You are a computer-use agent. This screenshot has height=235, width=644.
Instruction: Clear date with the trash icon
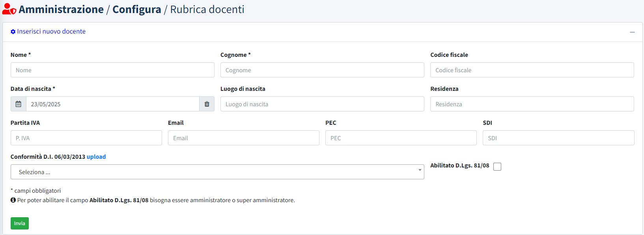click(207, 104)
